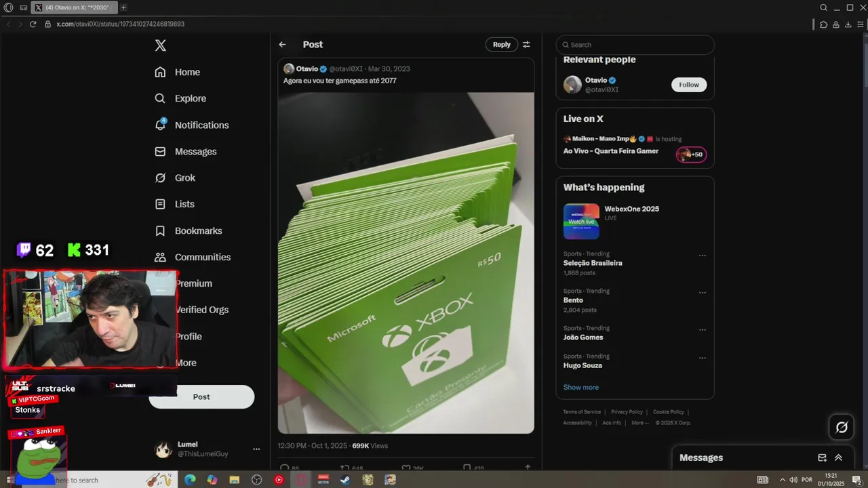Image resolution: width=868 pixels, height=488 pixels.
Task: Switch to the Otavio on X tab
Action: tap(74, 7)
